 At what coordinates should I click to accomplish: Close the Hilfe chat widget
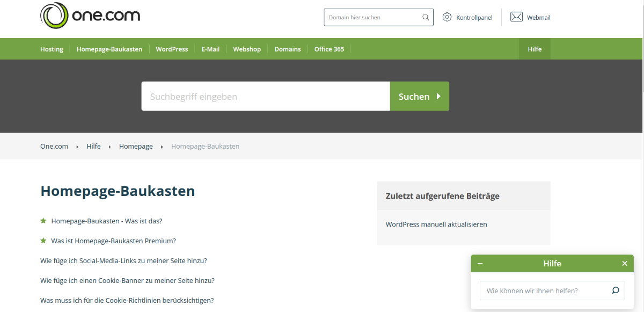coord(625,264)
